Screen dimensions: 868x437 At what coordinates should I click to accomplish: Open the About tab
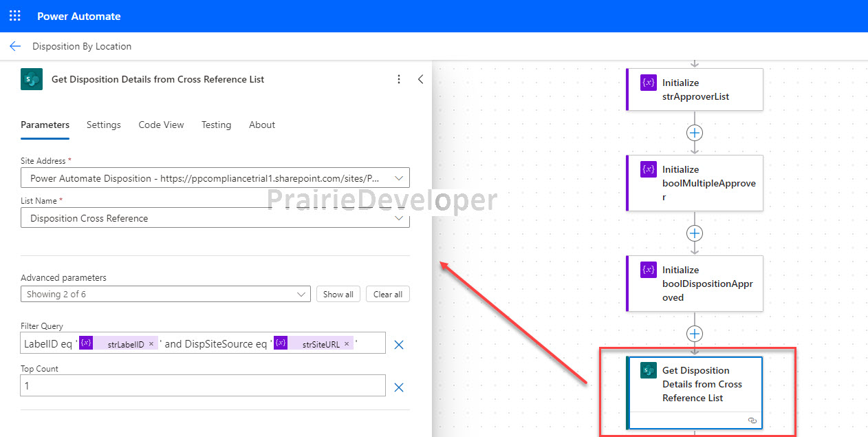click(x=262, y=125)
